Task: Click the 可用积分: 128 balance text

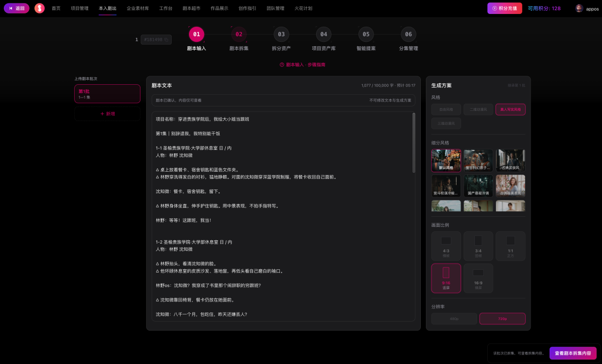Action: (544, 8)
